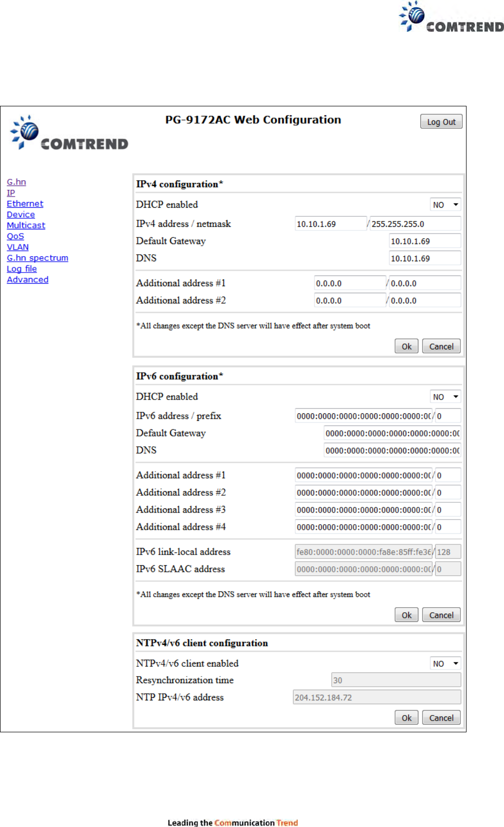The width and height of the screenshot is (504, 827).
Task: Click the IPv4 Additional address #1 netmask field
Action: (425, 283)
